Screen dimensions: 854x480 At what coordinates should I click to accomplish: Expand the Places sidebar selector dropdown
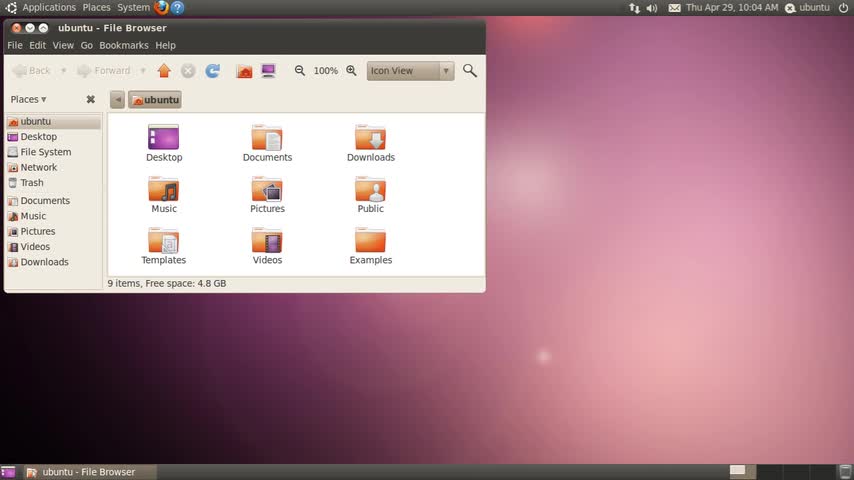[x=28, y=99]
